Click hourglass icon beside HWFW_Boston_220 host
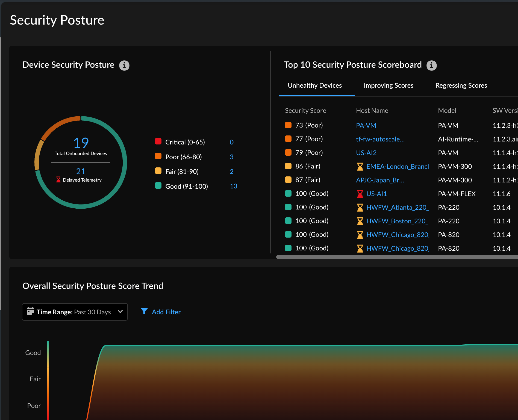 (360, 221)
